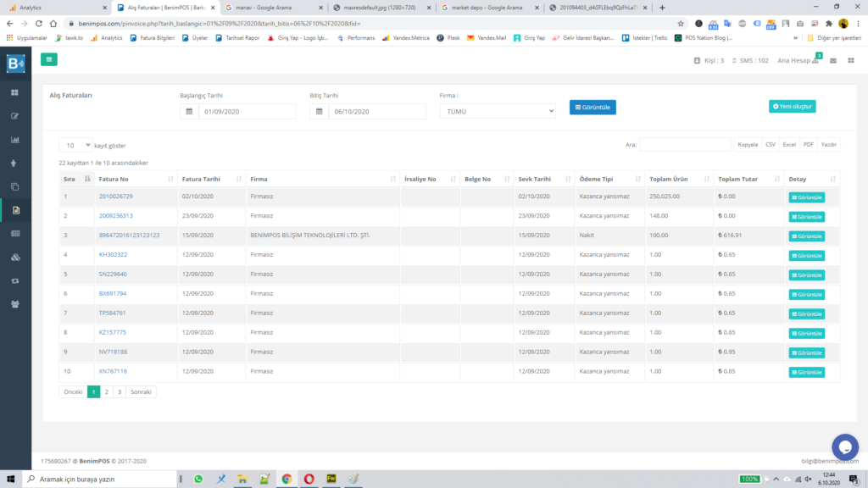Export the table with the PDF button

point(808,144)
